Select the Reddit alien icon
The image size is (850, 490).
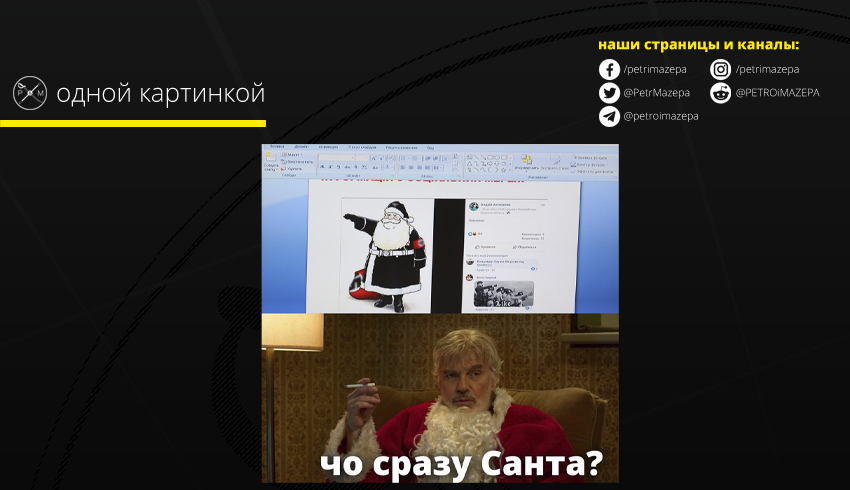point(721,93)
